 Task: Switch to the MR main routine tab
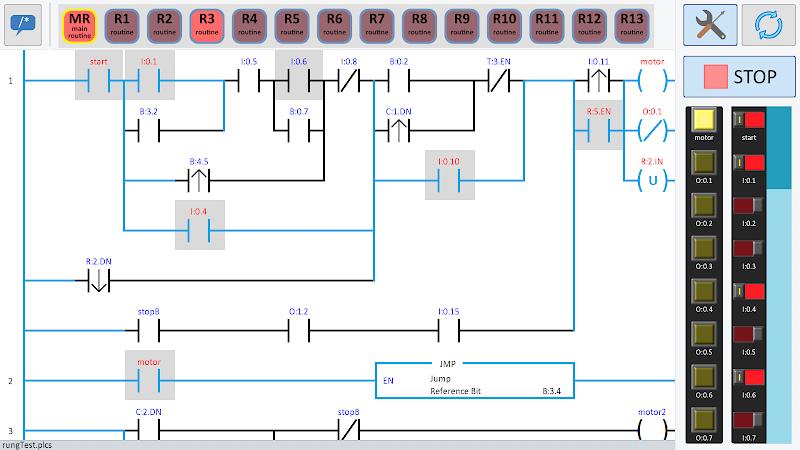(79, 26)
